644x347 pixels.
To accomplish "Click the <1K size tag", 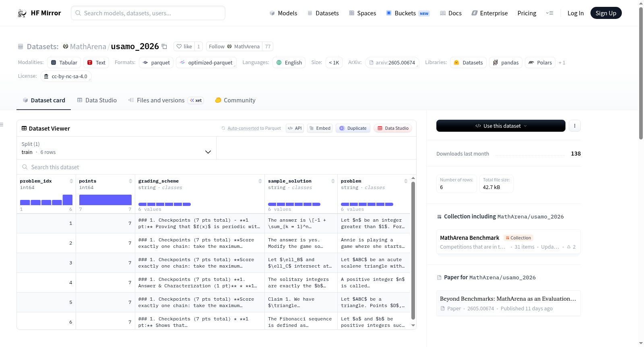I will pyautogui.click(x=334, y=62).
